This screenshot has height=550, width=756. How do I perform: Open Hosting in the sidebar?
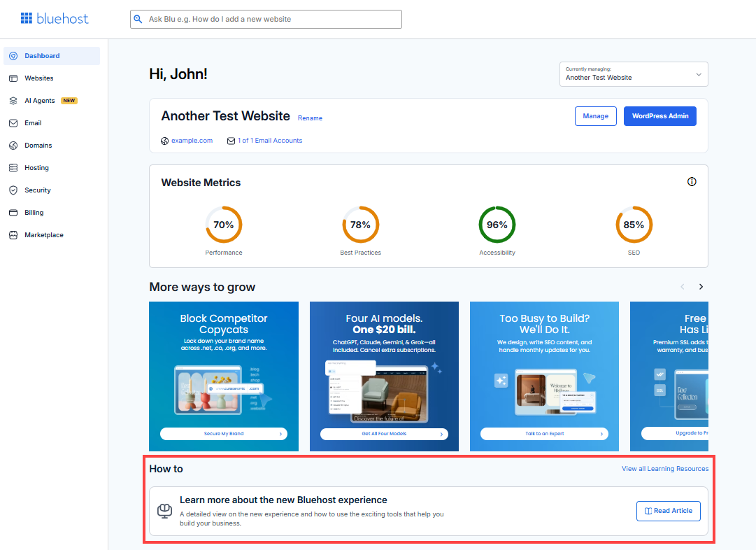point(52,168)
